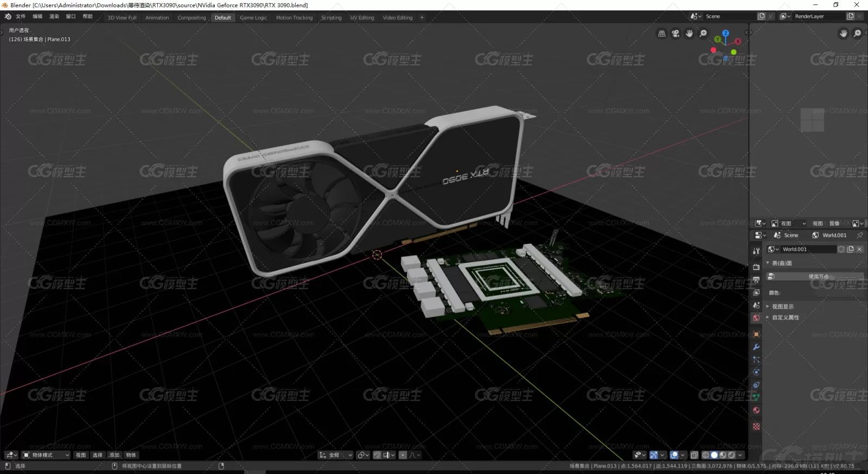Open the Object properties tab
868x474 pixels.
tap(756, 334)
